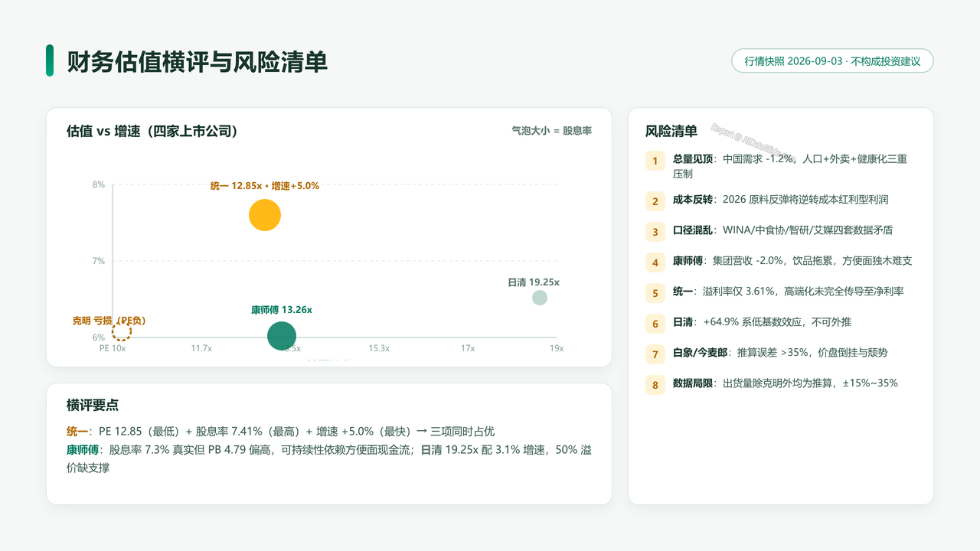
Task: Select the orange 统一 bubble in chart
Action: coord(265,215)
